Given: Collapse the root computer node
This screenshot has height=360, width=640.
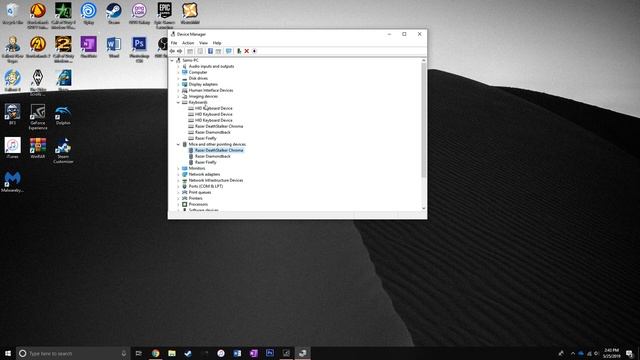Looking at the screenshot, I should 172,60.
